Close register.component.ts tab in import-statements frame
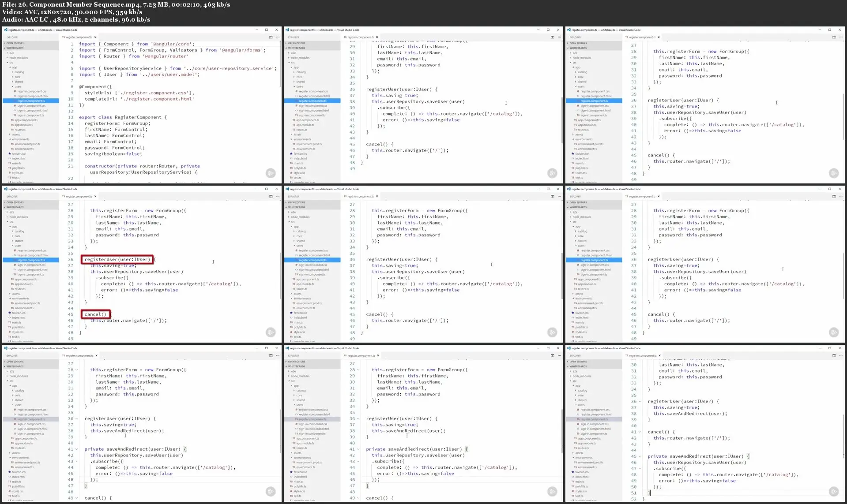The height and width of the screenshot is (504, 847). click(x=95, y=37)
